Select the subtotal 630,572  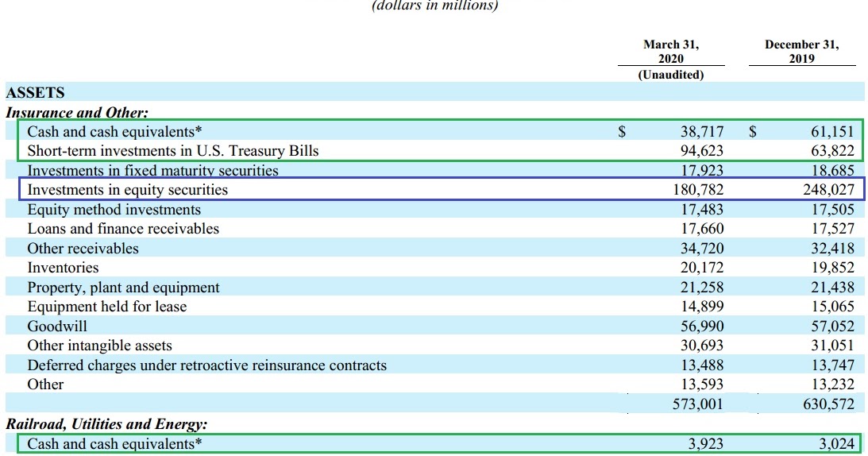point(829,404)
